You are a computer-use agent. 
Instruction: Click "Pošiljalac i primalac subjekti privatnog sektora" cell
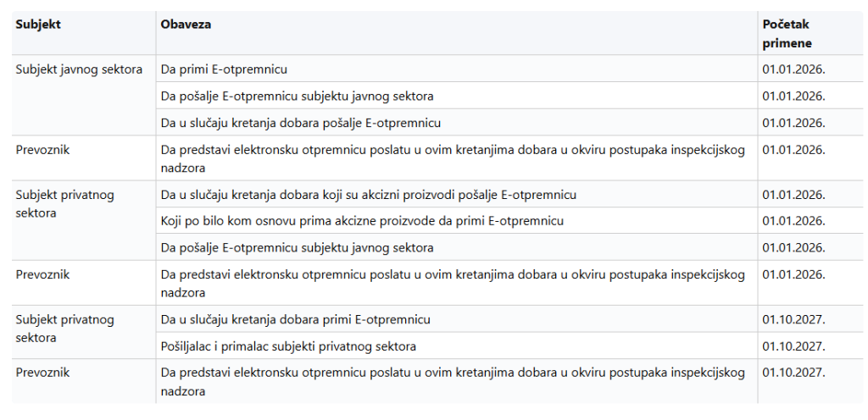(288, 346)
